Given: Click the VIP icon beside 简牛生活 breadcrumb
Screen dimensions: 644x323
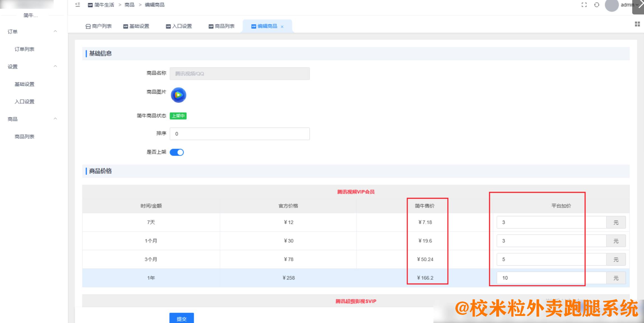Looking at the screenshot, I should click(90, 5).
